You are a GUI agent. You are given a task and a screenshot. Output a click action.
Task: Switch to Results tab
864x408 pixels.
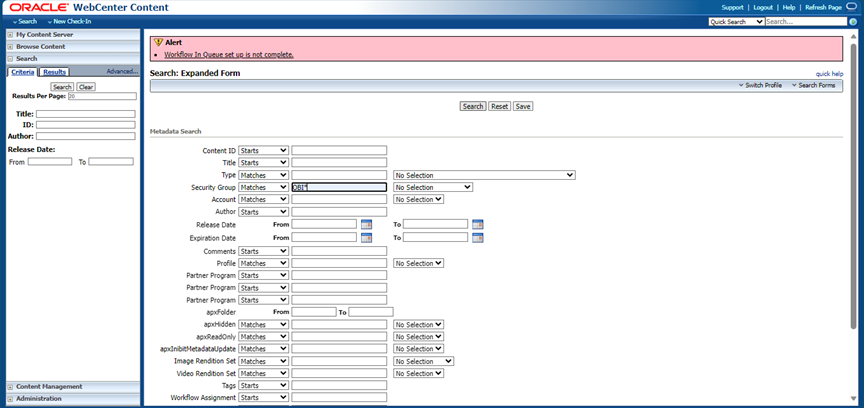point(55,72)
